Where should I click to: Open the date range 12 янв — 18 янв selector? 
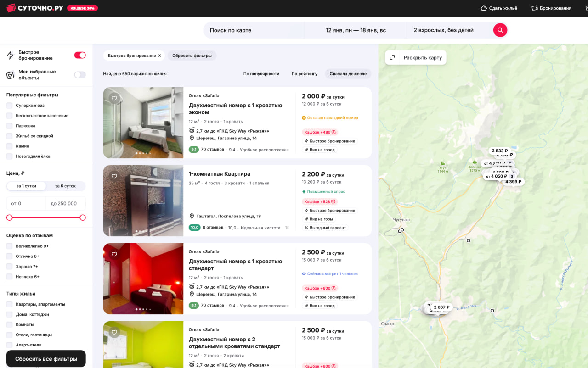tap(356, 30)
